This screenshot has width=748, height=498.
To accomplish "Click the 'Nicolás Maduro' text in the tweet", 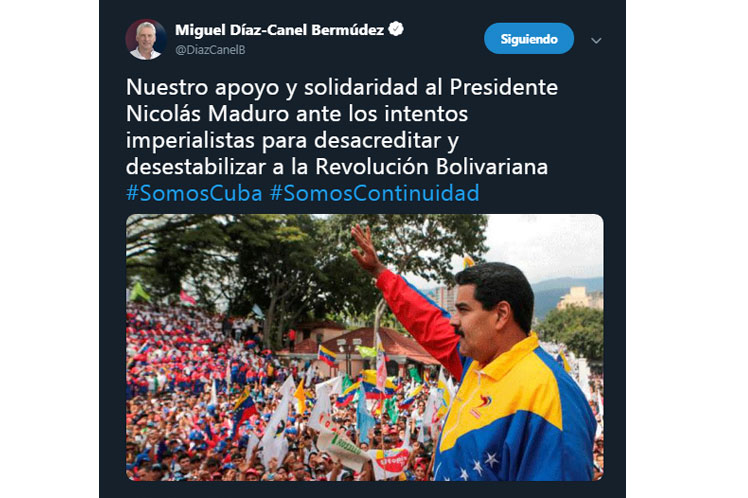I will (208, 114).
